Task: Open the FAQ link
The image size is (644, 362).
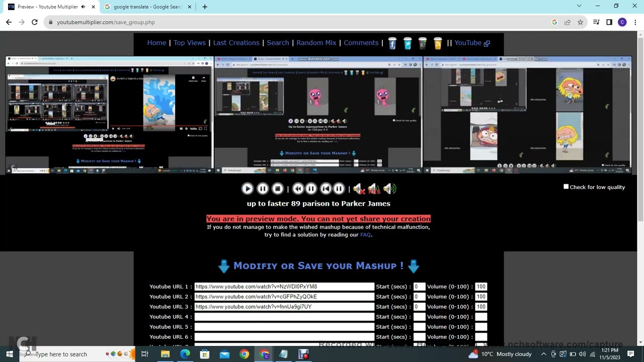Action: point(365,235)
